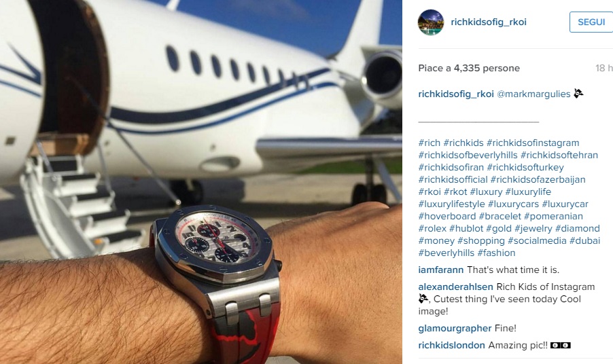Open commenter iamfarann's profile
The image size is (613, 364).
pos(440,270)
